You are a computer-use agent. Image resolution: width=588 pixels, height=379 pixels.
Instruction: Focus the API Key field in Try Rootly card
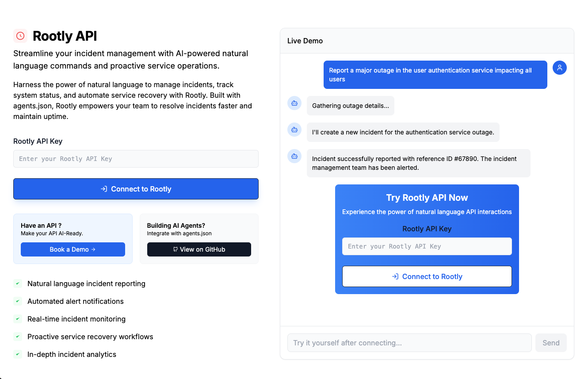427,246
